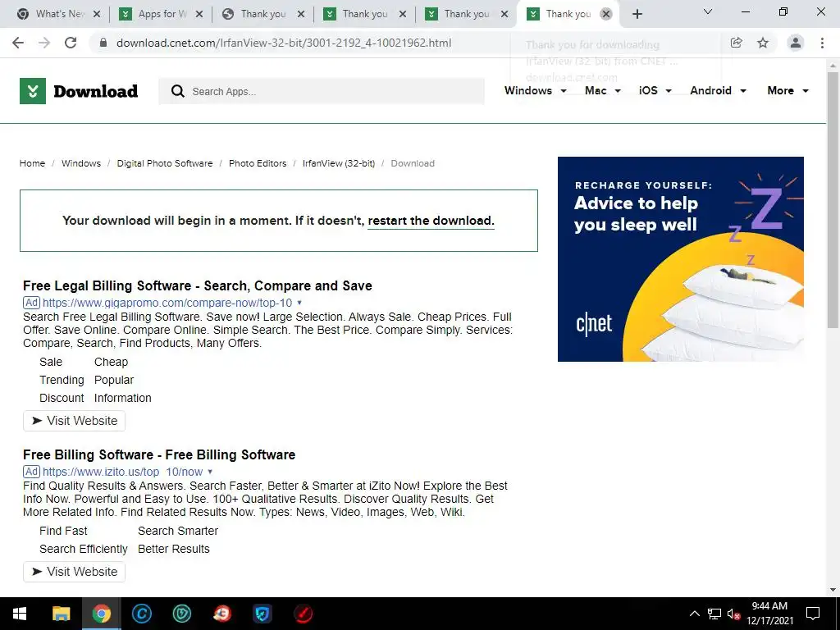Image resolution: width=840 pixels, height=630 pixels.
Task: Click the Popular ad sitelink
Action: (114, 381)
